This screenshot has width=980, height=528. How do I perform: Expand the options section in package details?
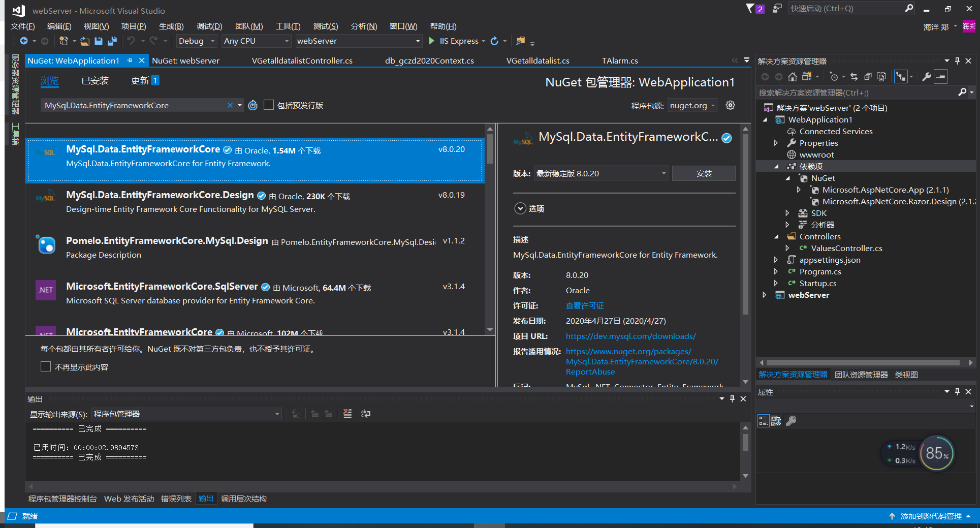pyautogui.click(x=520, y=208)
